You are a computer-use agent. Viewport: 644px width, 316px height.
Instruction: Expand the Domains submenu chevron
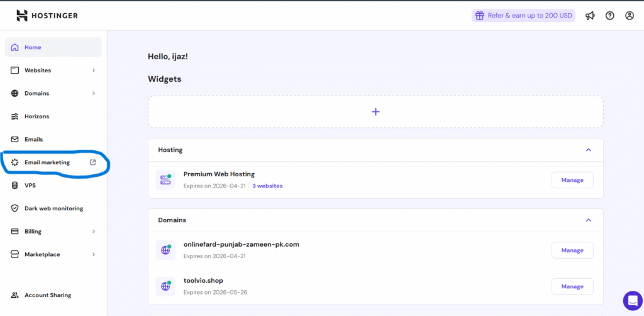coord(94,93)
